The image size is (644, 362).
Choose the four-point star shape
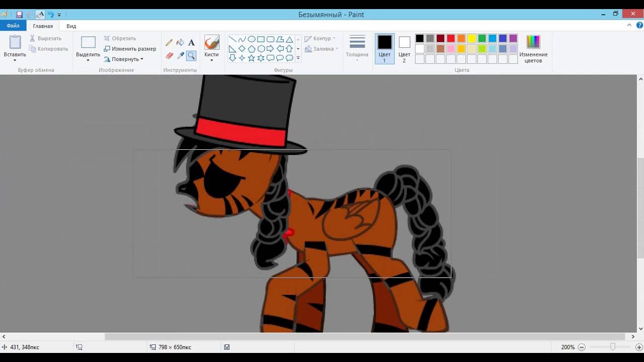click(242, 58)
